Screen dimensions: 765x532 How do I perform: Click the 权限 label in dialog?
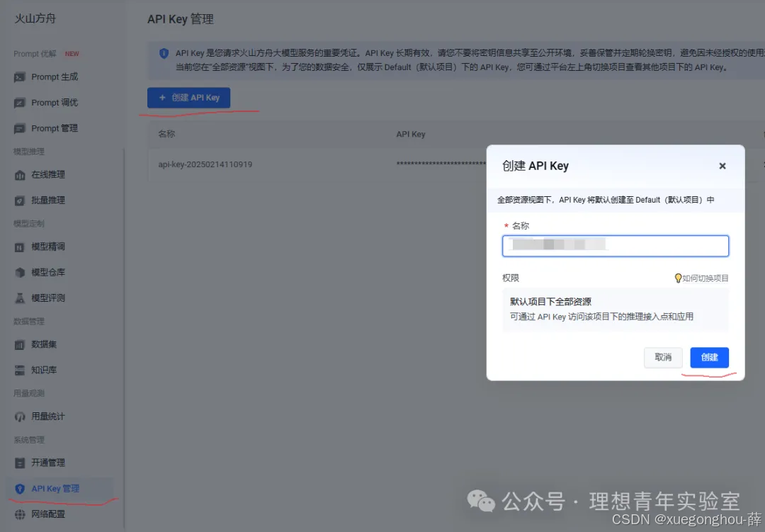(510, 278)
